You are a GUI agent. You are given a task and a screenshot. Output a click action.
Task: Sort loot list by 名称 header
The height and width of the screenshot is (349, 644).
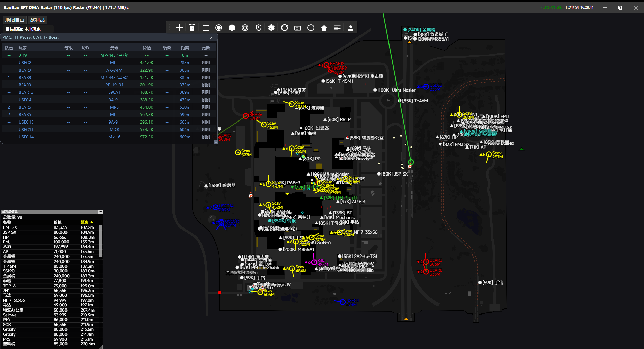tap(7, 222)
